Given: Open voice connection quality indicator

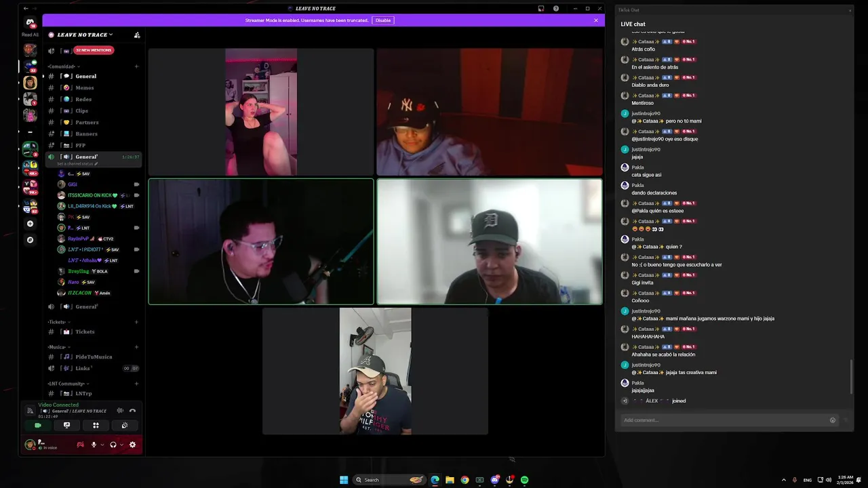Looking at the screenshot, I should [x=30, y=411].
